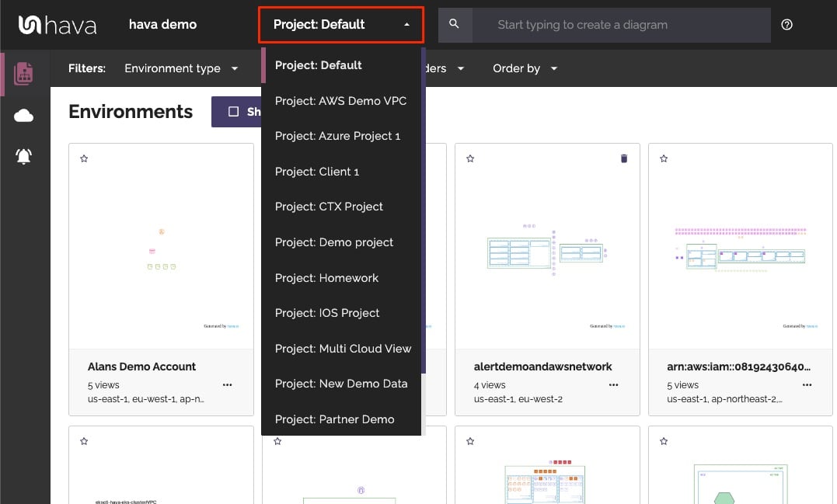Viewport: 837px width, 504px height.
Task: Click the search magnifier icon
Action: [455, 25]
